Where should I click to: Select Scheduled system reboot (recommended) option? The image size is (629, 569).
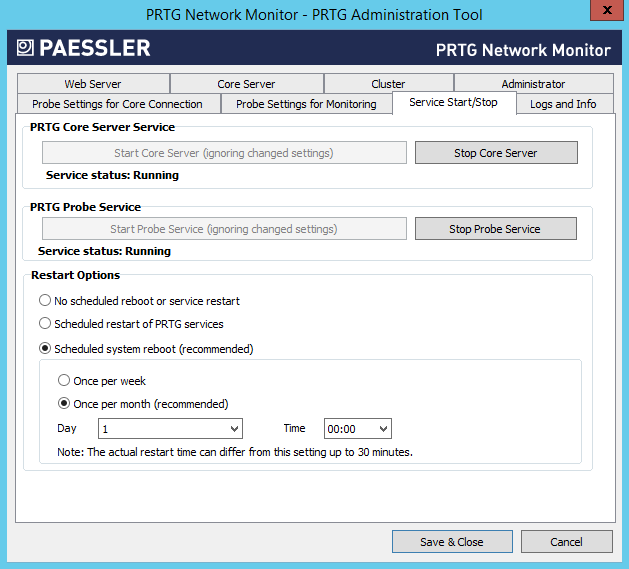coord(45,349)
